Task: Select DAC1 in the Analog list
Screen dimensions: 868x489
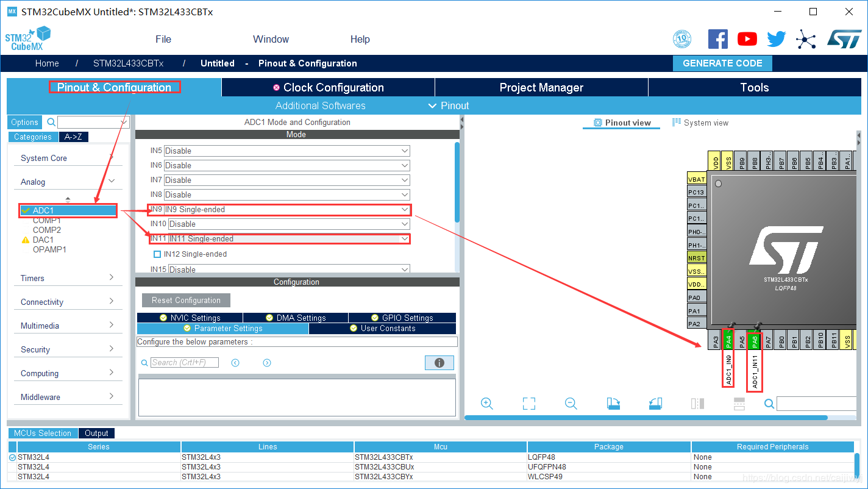Action: (43, 240)
